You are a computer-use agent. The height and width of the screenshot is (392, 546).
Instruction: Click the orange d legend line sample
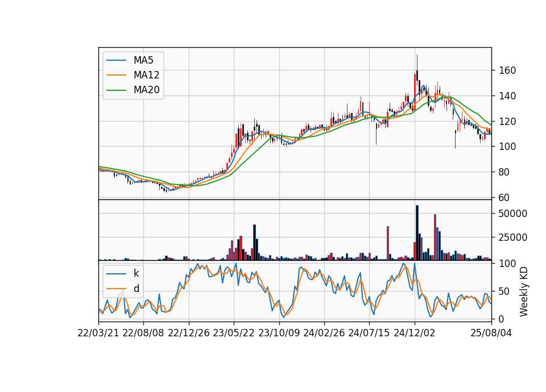pos(116,289)
